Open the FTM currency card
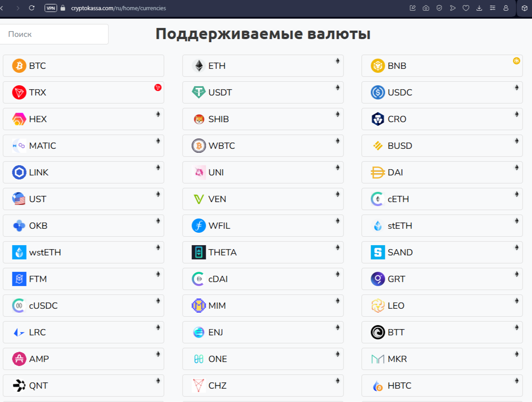 (84, 279)
